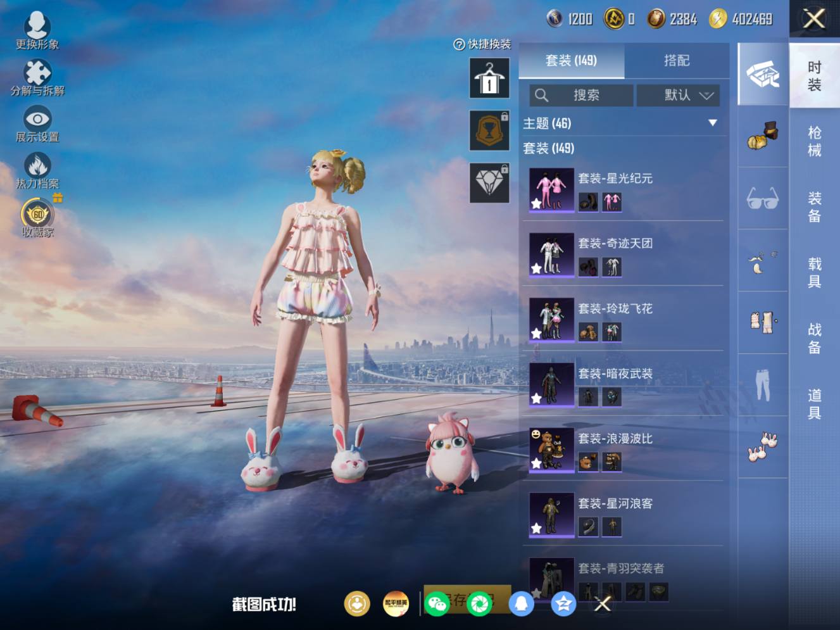
Task: Click the 搜索 search field
Action: [x=581, y=95]
